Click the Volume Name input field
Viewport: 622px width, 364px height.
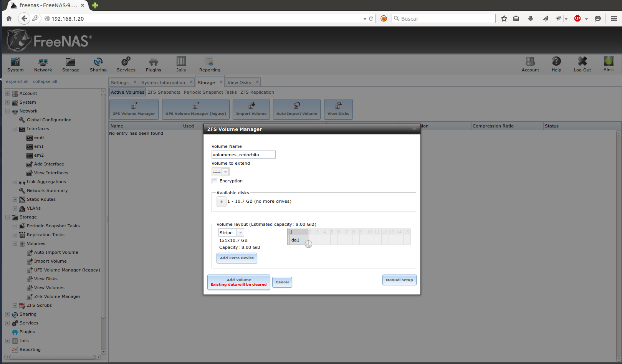(243, 155)
